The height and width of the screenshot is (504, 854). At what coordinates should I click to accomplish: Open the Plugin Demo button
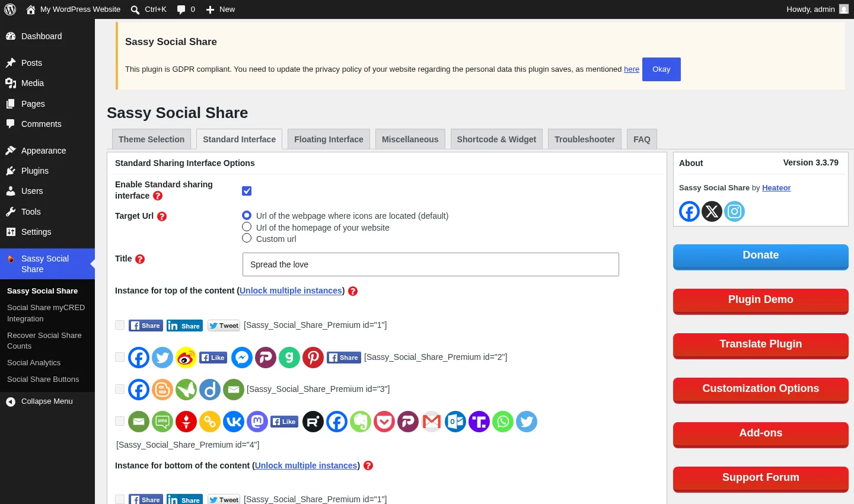coord(761,301)
